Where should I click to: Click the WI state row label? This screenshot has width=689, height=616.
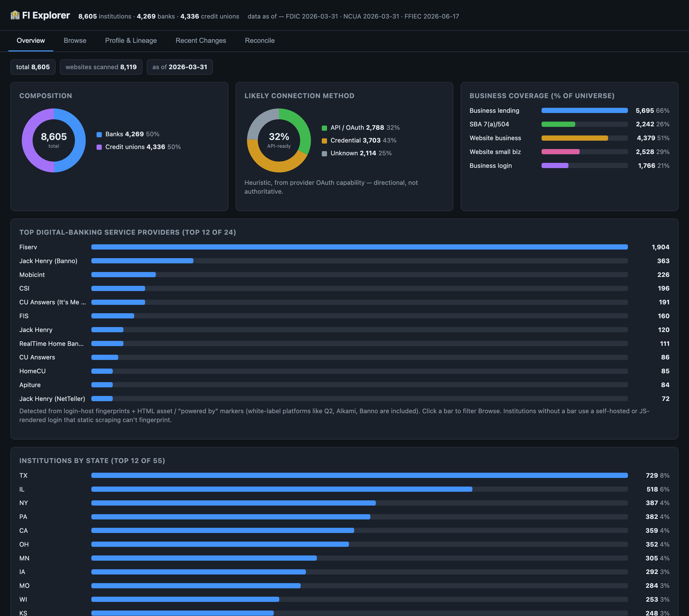coord(23,600)
